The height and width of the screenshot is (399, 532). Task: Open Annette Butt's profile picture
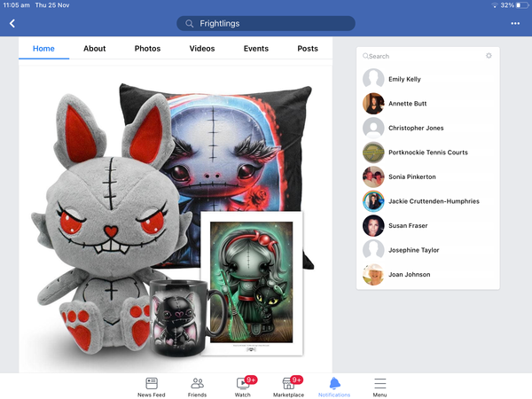click(x=373, y=104)
